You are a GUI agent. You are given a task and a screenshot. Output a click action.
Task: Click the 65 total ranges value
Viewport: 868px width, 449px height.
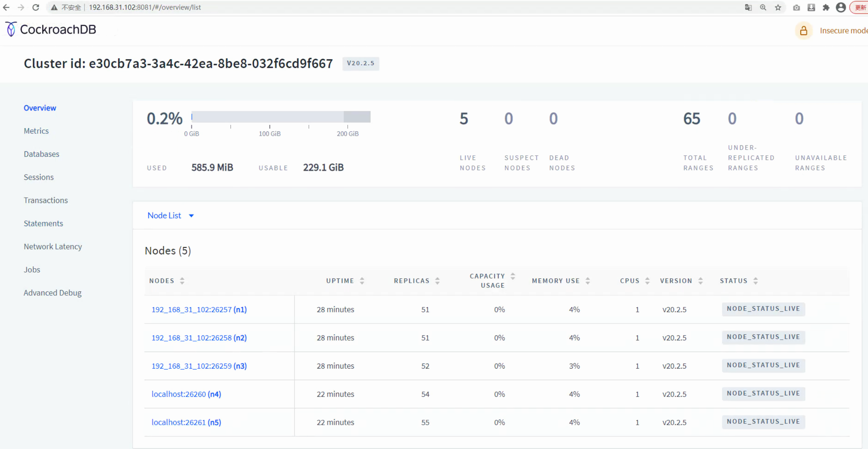click(x=692, y=119)
